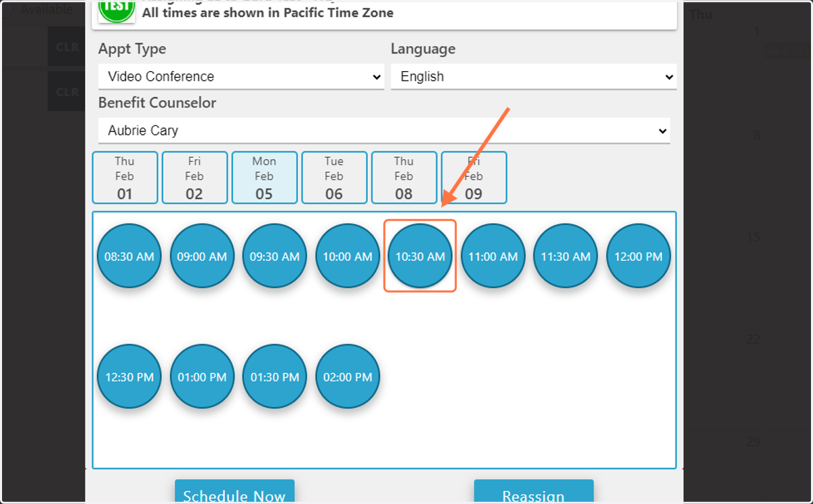This screenshot has height=504, width=813.
Task: Pick the 12:30 PM time slot
Action: point(129,377)
